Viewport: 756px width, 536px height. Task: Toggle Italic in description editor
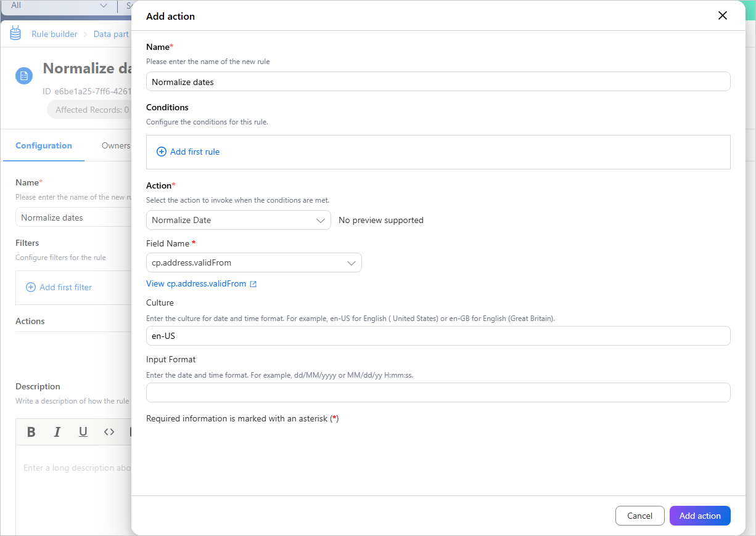click(x=57, y=432)
